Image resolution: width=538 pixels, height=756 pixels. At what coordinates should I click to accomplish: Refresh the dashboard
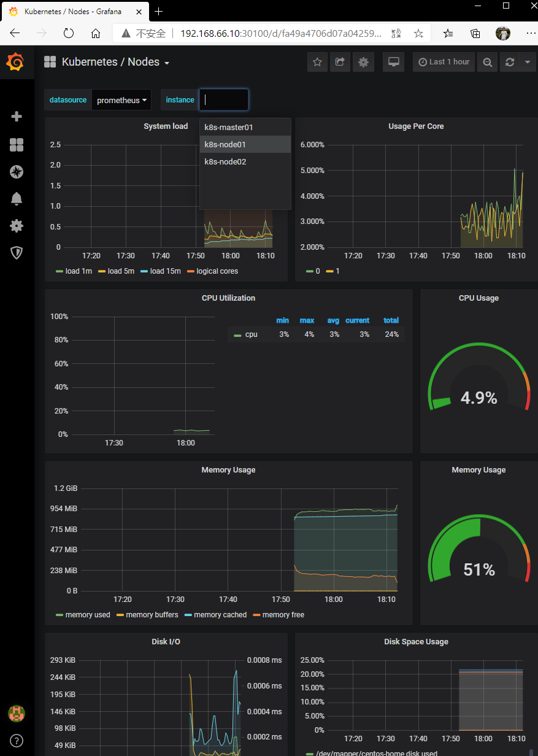[x=509, y=62]
